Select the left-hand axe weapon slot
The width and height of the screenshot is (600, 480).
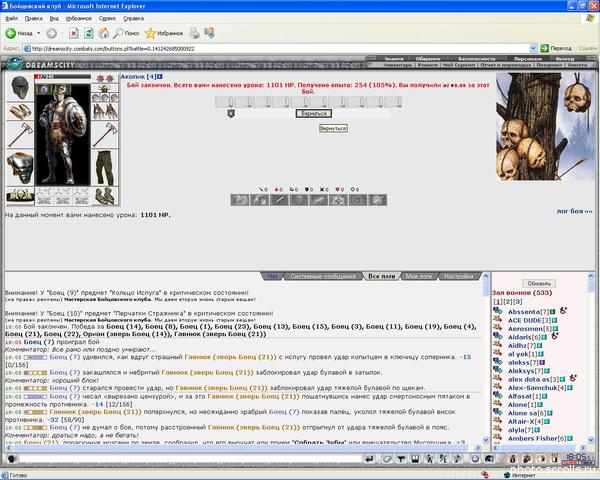coord(20,135)
